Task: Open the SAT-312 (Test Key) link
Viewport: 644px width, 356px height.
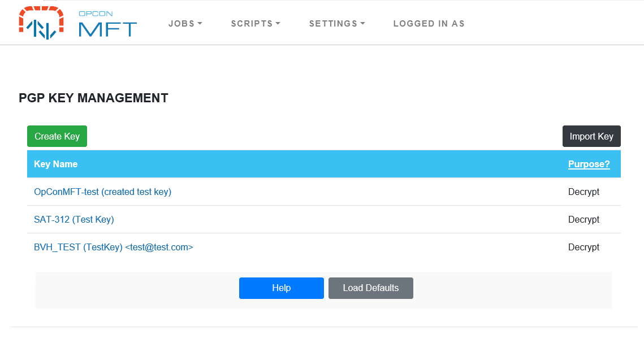Action: 74,219
